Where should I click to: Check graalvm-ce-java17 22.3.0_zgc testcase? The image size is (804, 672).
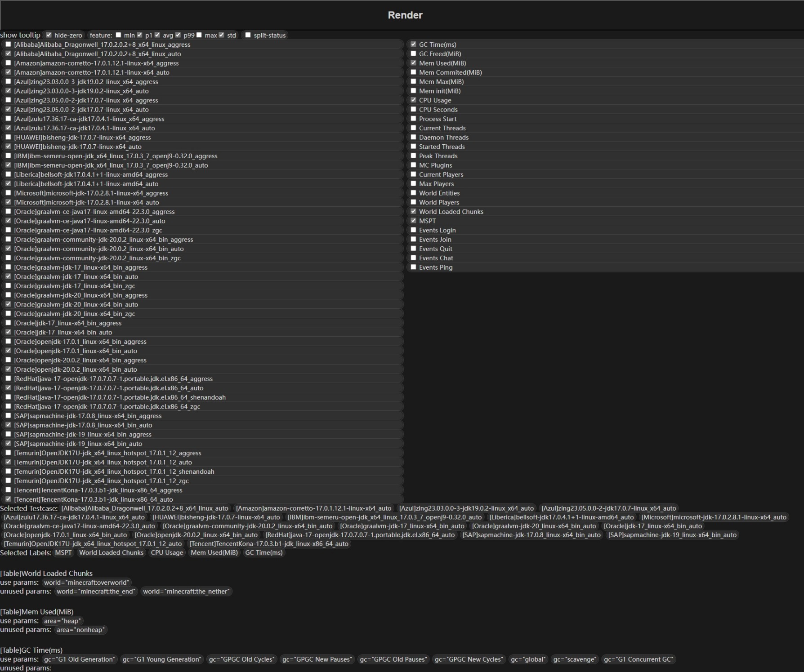(x=8, y=230)
